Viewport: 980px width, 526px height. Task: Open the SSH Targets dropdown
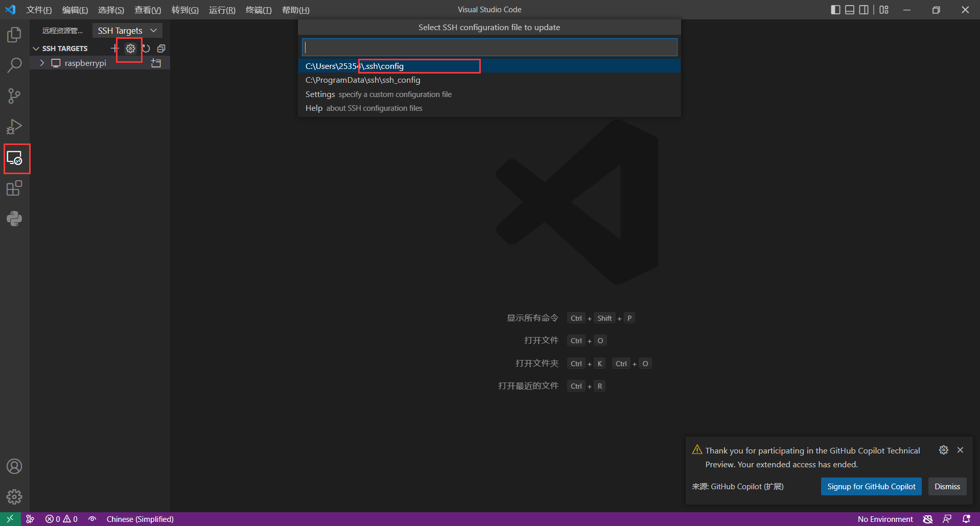click(127, 31)
